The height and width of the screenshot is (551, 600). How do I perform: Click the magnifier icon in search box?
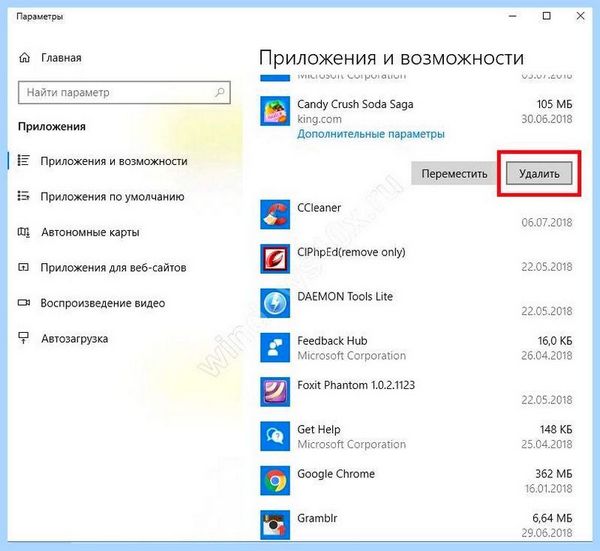coord(220,92)
